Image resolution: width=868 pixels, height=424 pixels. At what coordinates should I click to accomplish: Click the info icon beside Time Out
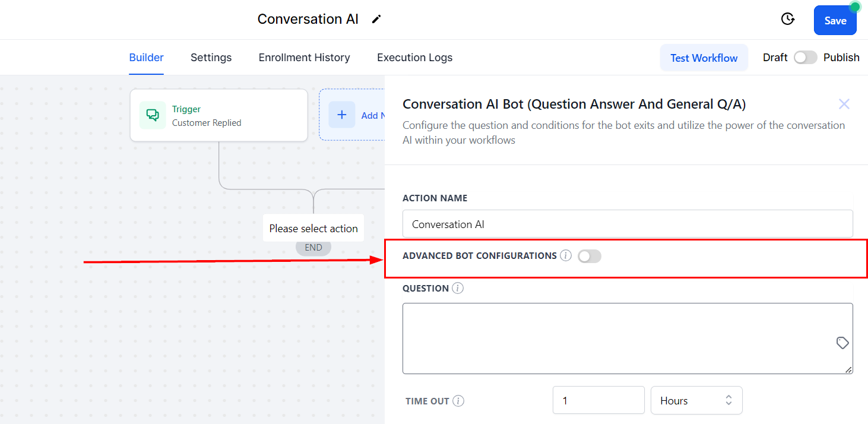pos(458,401)
